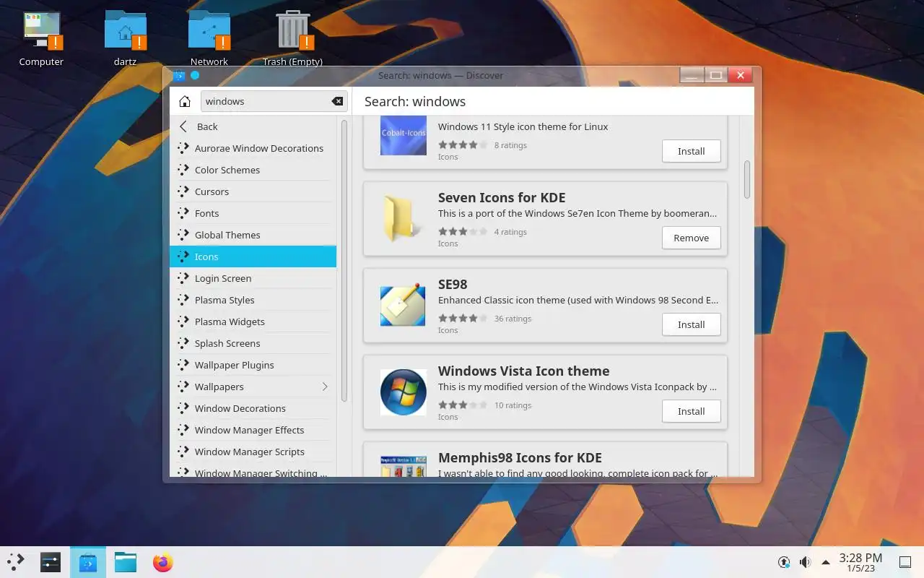Open Window Manager Effects category
This screenshot has width=924, height=578.
[253, 430]
